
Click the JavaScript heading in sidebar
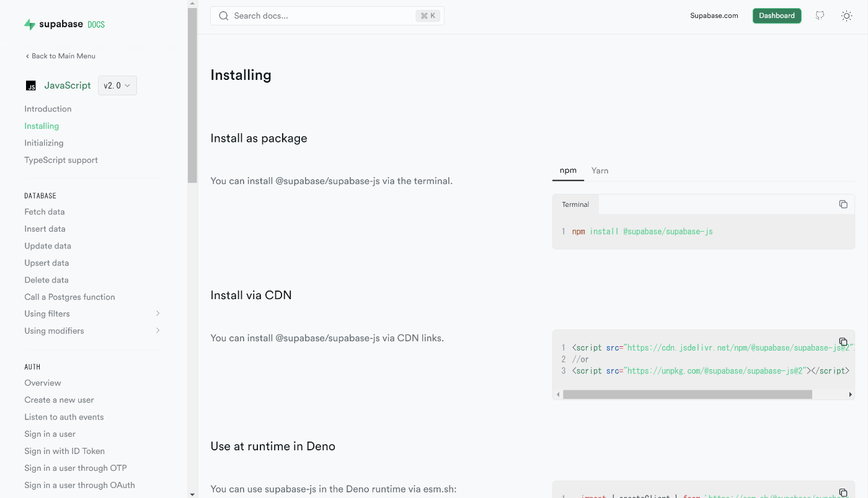[x=68, y=85]
